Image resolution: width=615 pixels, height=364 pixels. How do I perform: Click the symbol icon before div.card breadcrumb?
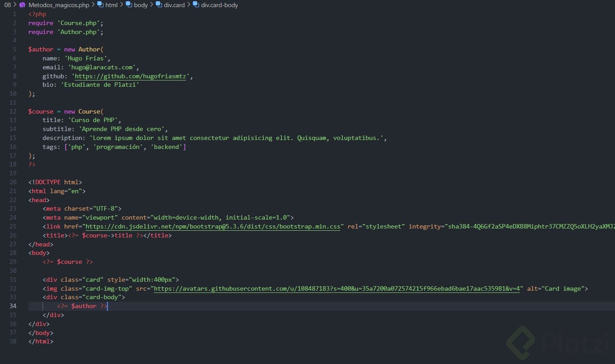pyautogui.click(x=158, y=5)
